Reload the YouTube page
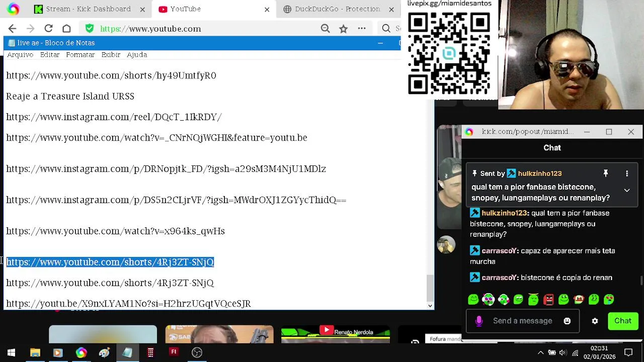Screen dimensions: 644x362 (48, 29)
